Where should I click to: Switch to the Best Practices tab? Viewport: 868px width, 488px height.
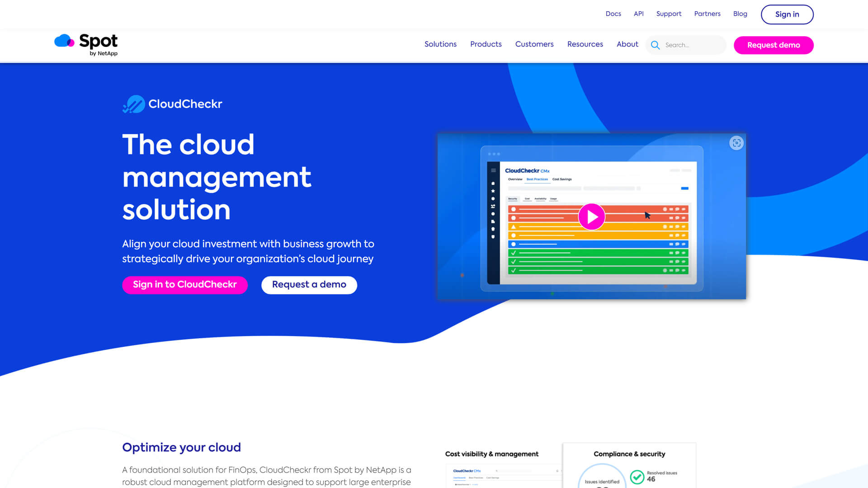(537, 179)
